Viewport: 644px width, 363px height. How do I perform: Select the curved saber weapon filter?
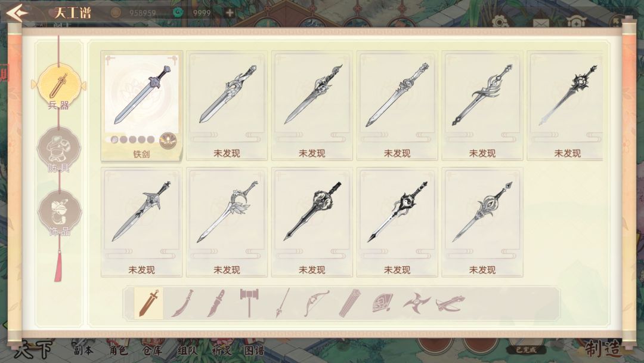(x=183, y=304)
